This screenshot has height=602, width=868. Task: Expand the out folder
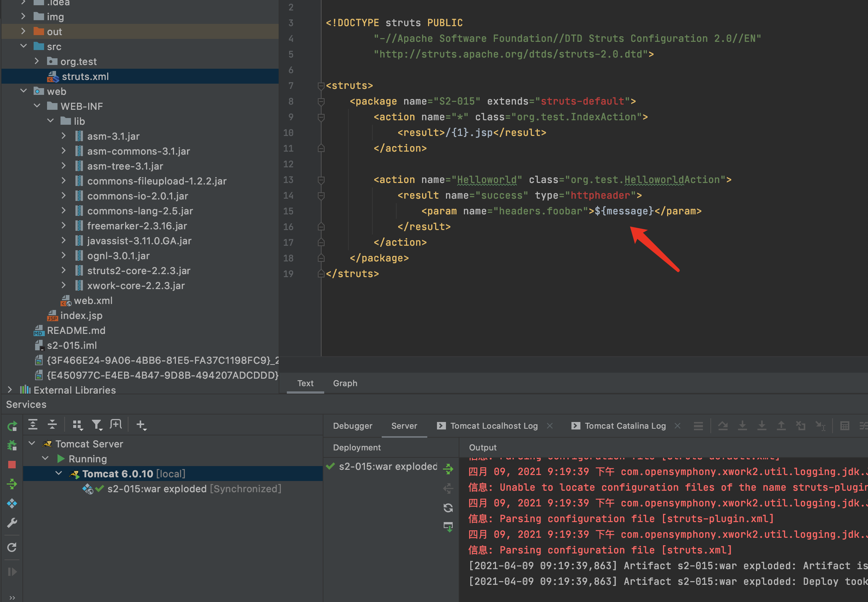tap(24, 31)
